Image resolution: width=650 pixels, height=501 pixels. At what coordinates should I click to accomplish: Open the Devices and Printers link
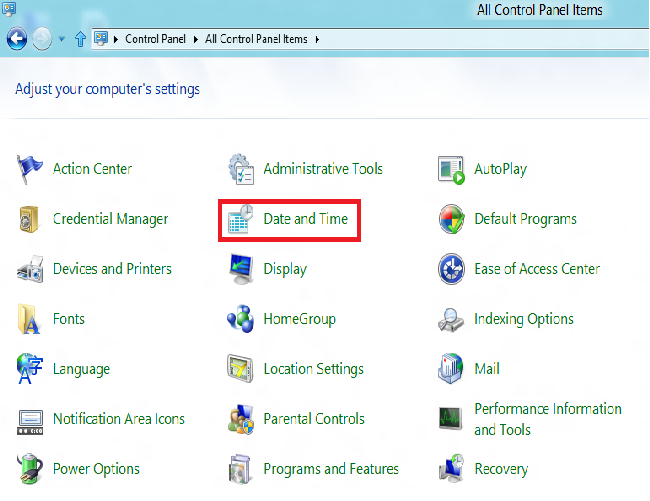click(x=112, y=269)
